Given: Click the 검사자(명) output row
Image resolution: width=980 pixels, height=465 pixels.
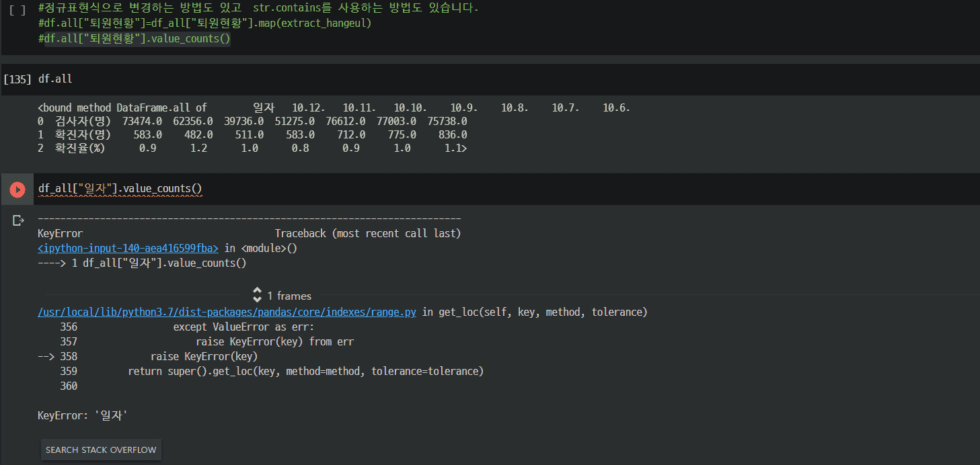Looking at the screenshot, I should 252,122.
